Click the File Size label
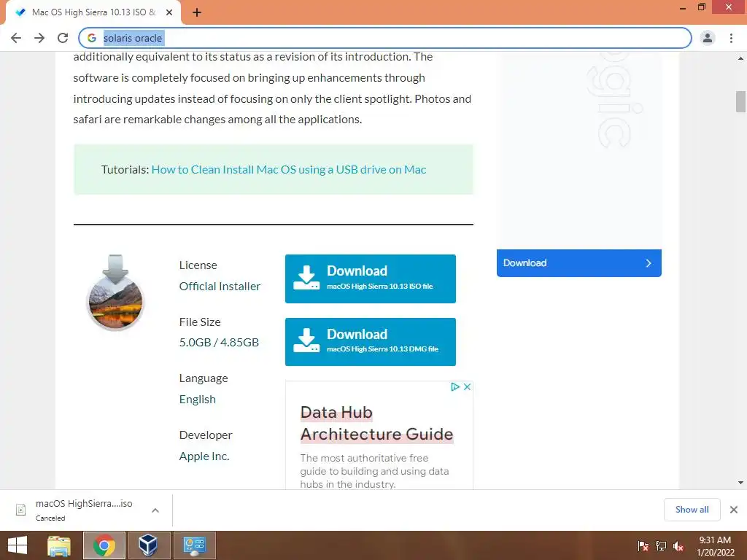747x560 pixels. pos(200,322)
